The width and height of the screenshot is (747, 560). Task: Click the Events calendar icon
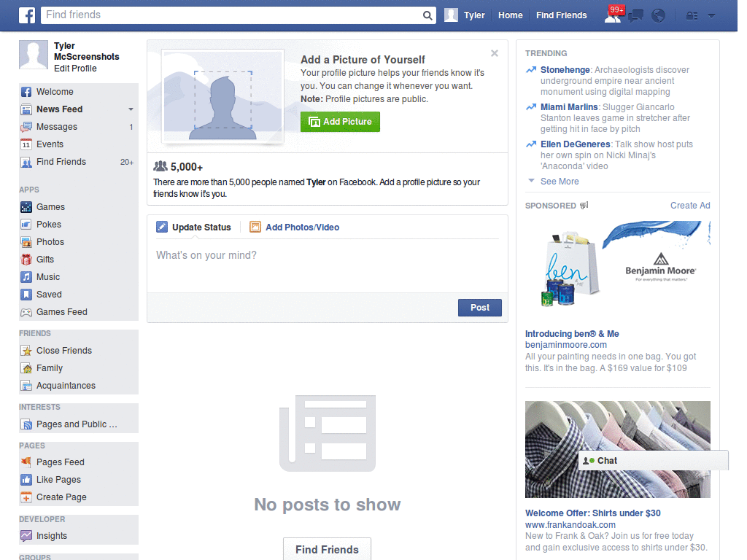[26, 144]
